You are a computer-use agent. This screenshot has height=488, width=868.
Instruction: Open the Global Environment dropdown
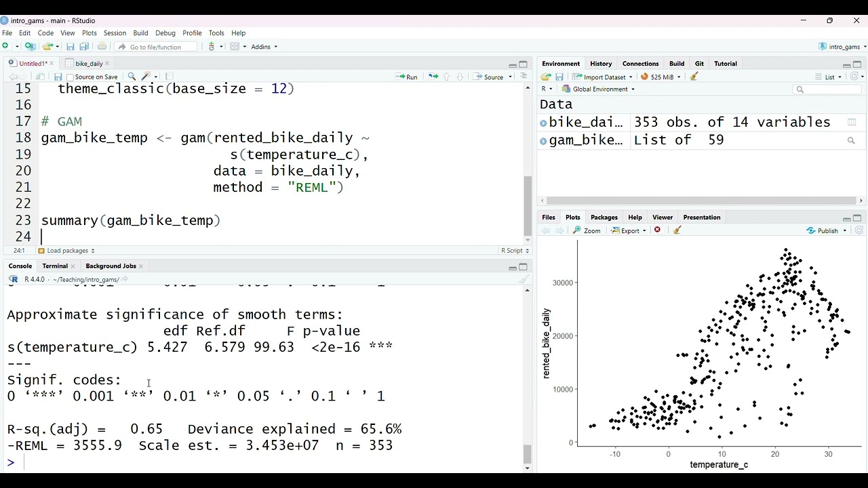[x=599, y=89]
